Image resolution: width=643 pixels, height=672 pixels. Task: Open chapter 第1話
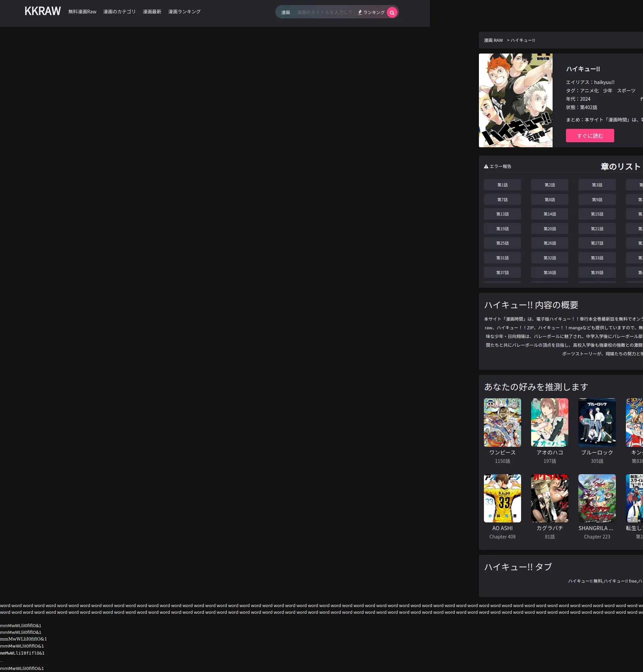(502, 185)
